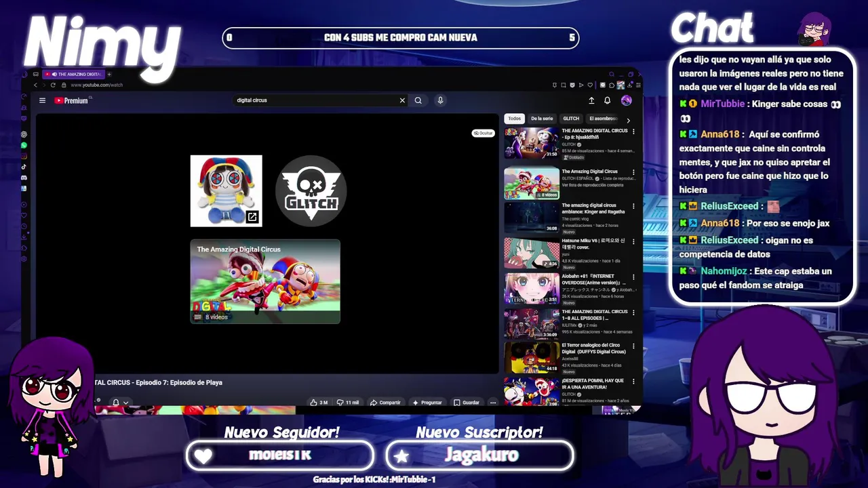Select the 'GLITCH' filter chip
This screenshot has width=868, height=488.
click(572, 119)
